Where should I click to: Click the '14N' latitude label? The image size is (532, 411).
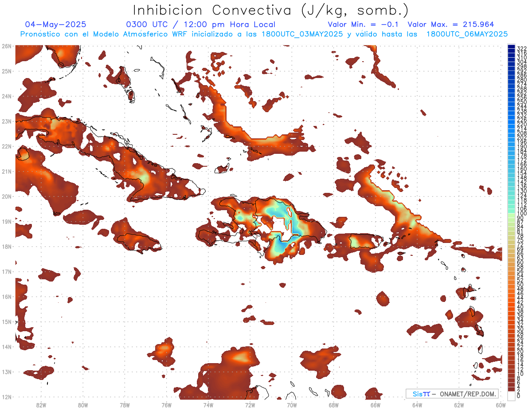[x=7, y=347]
